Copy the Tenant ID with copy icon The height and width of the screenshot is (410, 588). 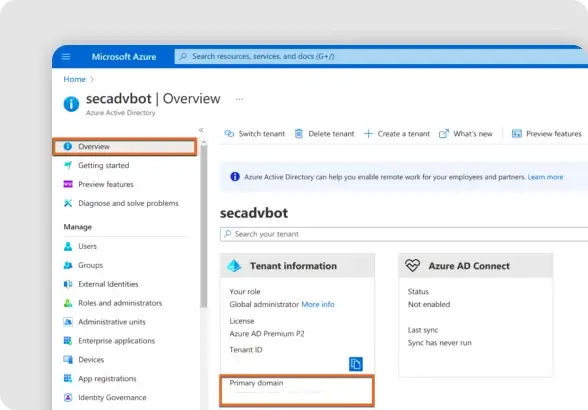356,364
